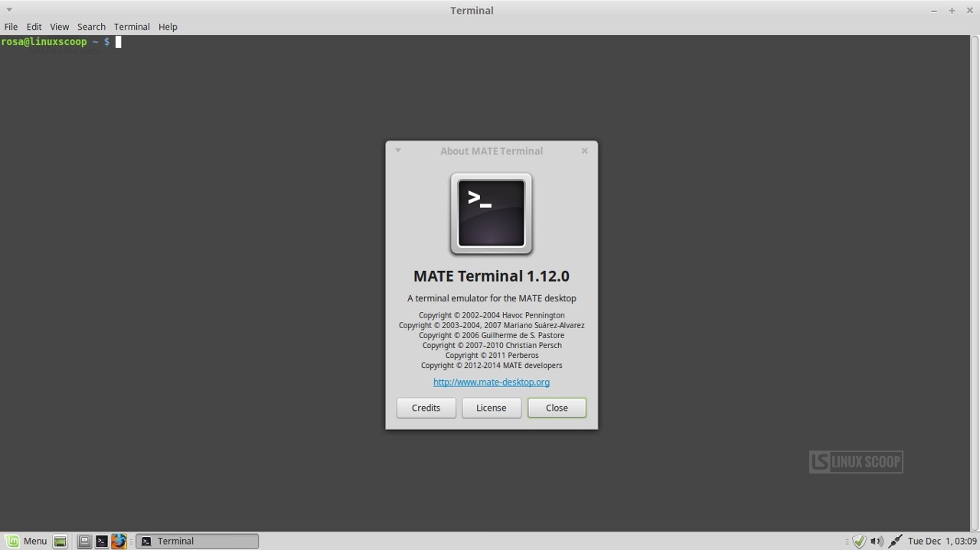Click 'A terminal emulator for the MATE desktop'

coord(492,298)
